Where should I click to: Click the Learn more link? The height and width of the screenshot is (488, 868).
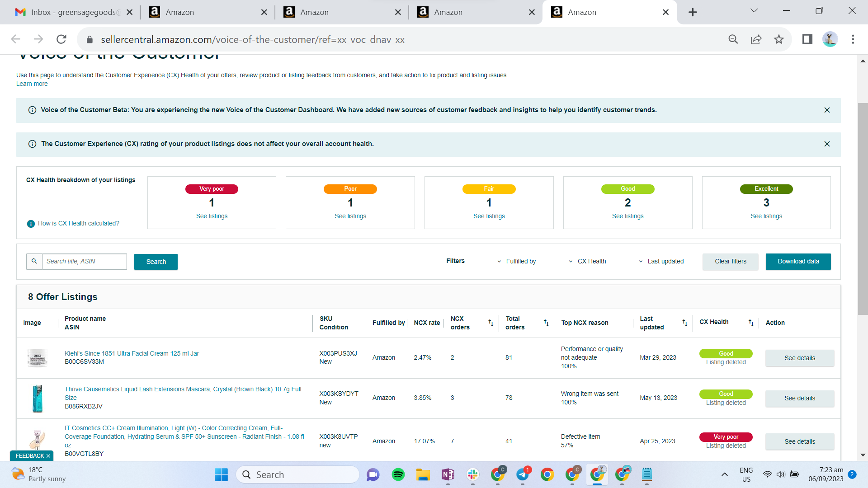[32, 84]
